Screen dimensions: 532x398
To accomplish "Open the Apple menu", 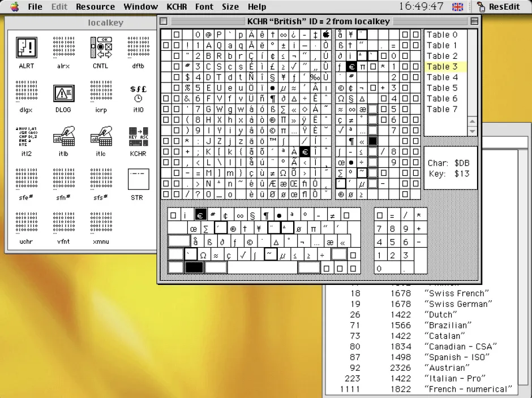I will [14, 7].
